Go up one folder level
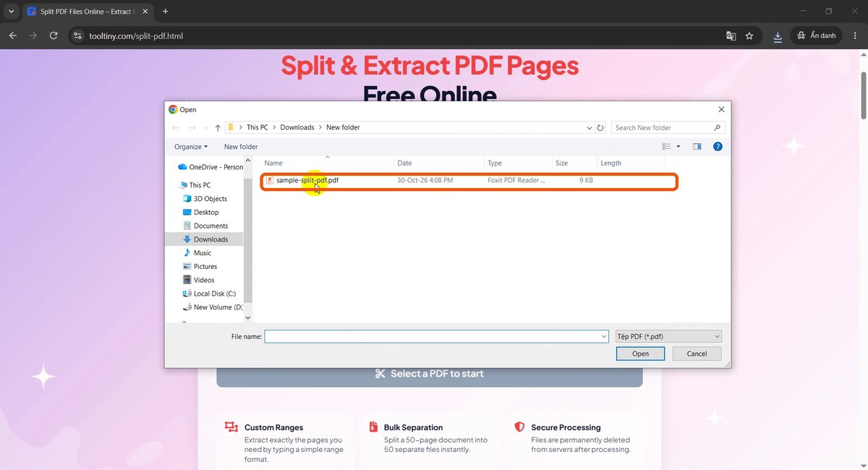This screenshot has height=470, width=868. [218, 128]
